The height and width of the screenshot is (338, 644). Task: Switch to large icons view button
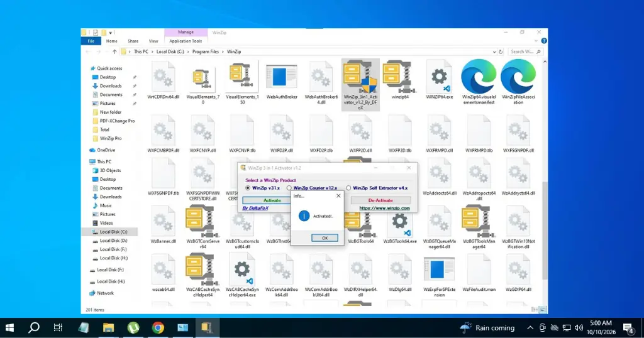543,310
